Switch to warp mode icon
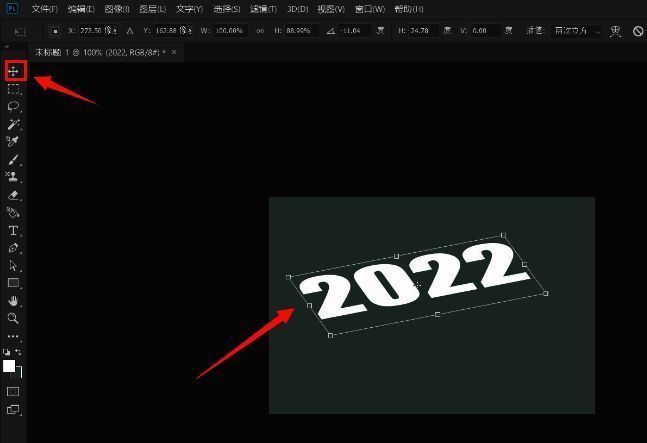Viewport: 647px width, 443px height. [x=615, y=31]
